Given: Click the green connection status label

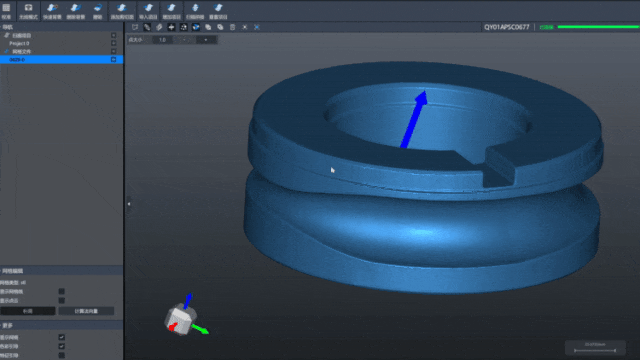Looking at the screenshot, I should pyautogui.click(x=547, y=27).
